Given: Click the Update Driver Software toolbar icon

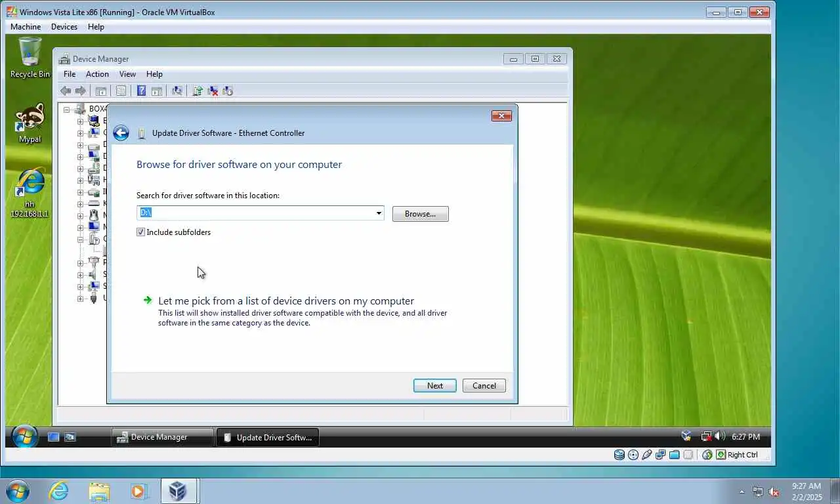Looking at the screenshot, I should [198, 91].
